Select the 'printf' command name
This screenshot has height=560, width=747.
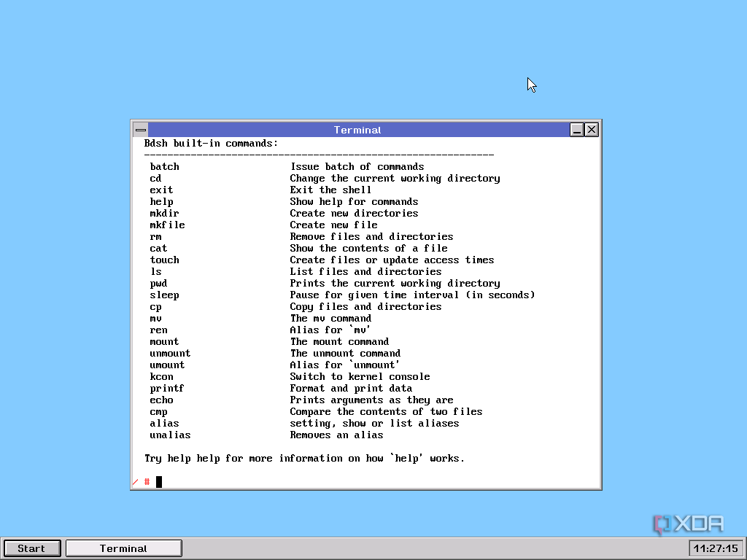tap(167, 389)
